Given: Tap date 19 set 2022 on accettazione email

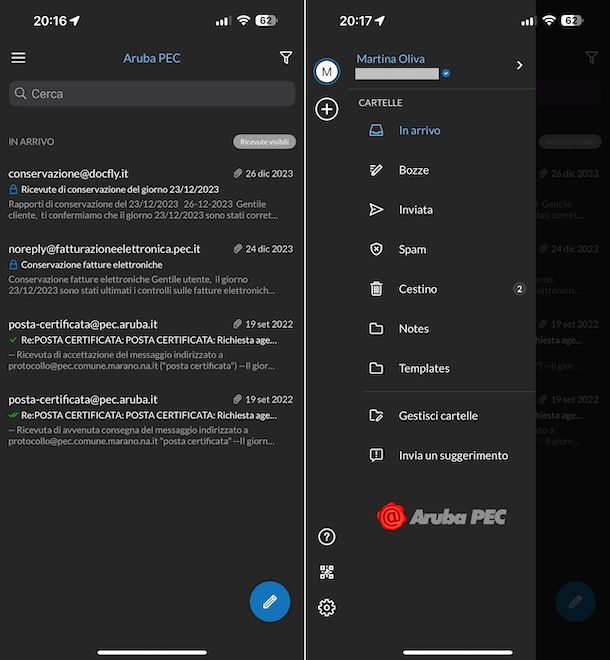Looking at the screenshot, I should pos(269,324).
